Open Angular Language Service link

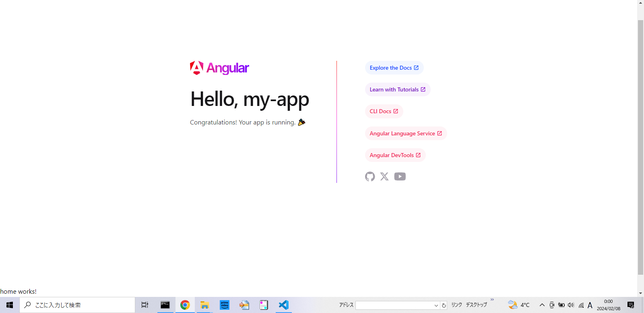click(406, 133)
